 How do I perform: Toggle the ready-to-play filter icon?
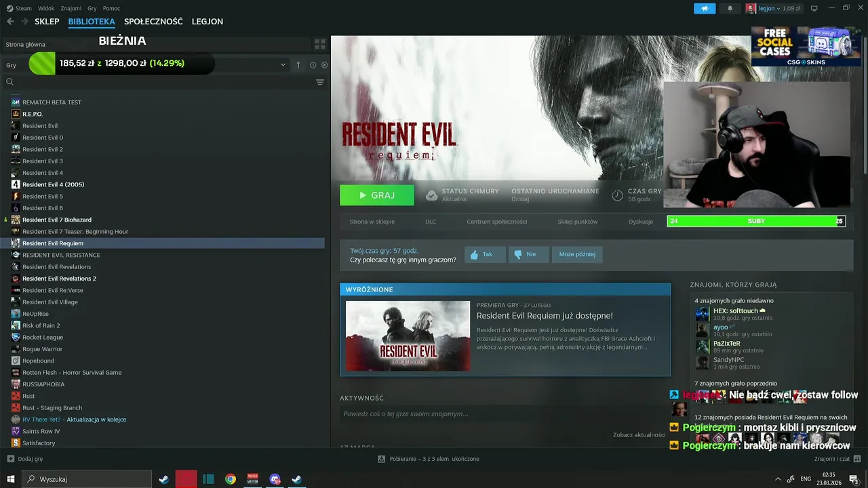[x=324, y=65]
